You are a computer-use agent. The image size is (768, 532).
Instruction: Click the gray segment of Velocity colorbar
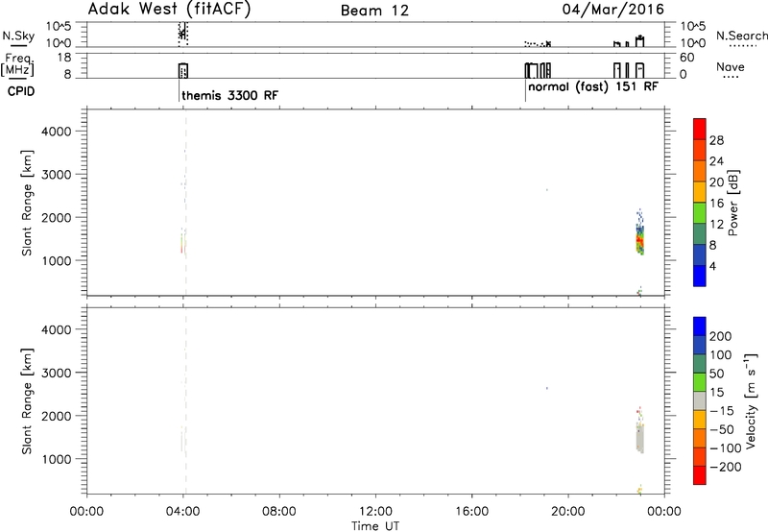(700, 401)
